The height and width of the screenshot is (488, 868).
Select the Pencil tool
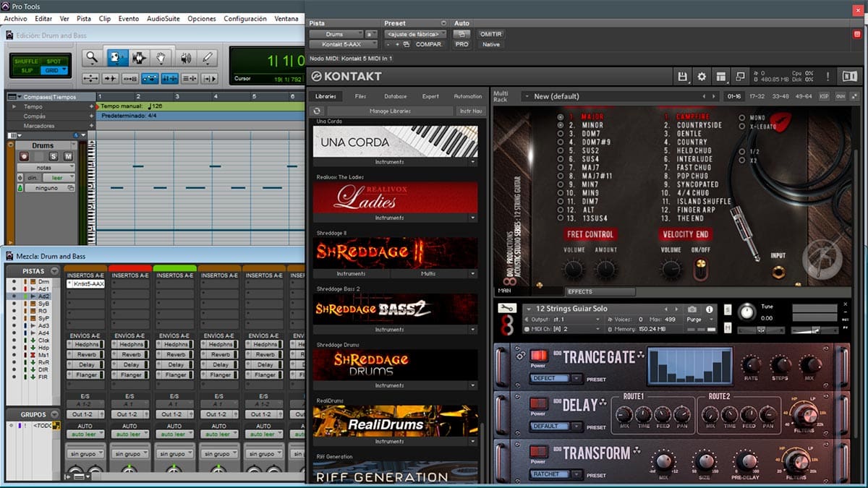pos(208,59)
